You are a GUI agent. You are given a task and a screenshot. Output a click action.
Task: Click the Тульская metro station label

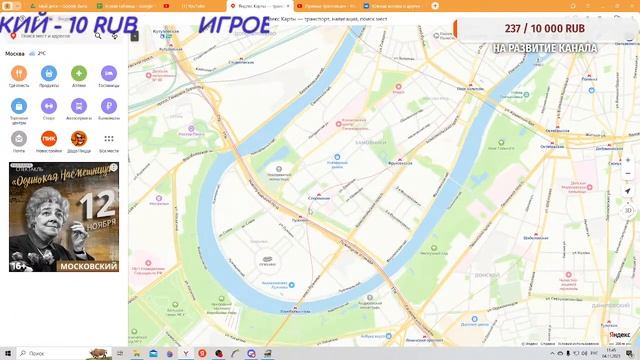pyautogui.click(x=609, y=325)
